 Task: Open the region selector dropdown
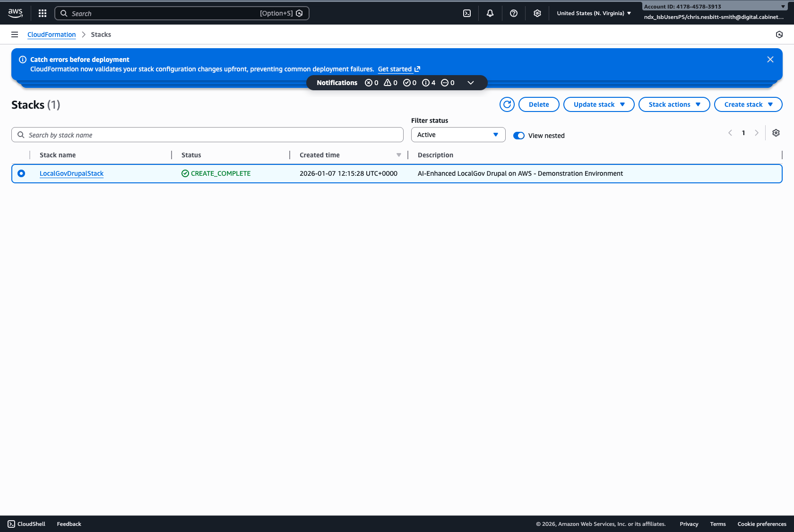pyautogui.click(x=593, y=13)
